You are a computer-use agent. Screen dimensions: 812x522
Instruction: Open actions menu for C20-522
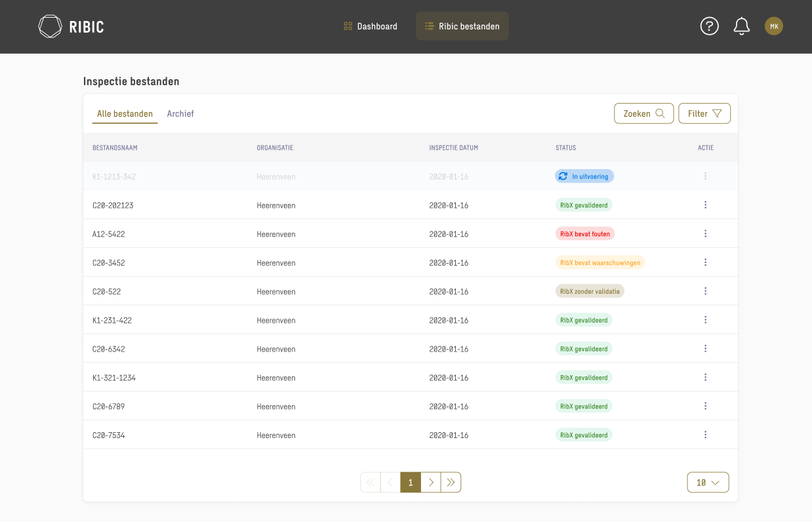pyautogui.click(x=706, y=291)
